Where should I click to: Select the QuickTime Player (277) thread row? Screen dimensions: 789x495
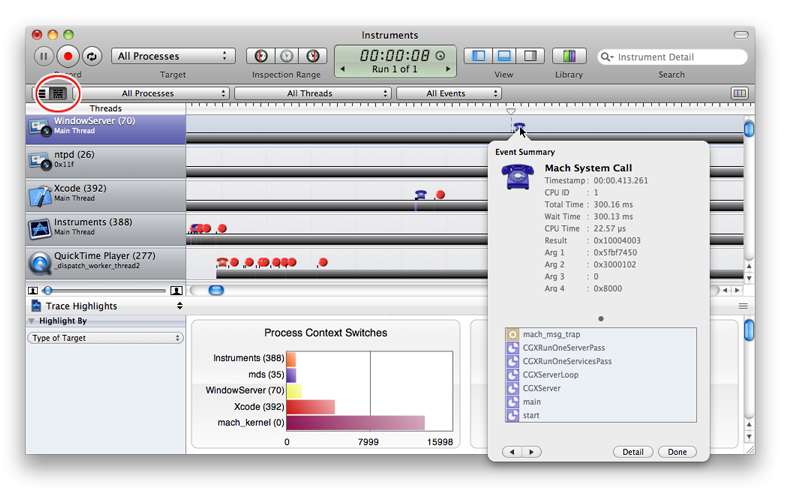pos(105,260)
